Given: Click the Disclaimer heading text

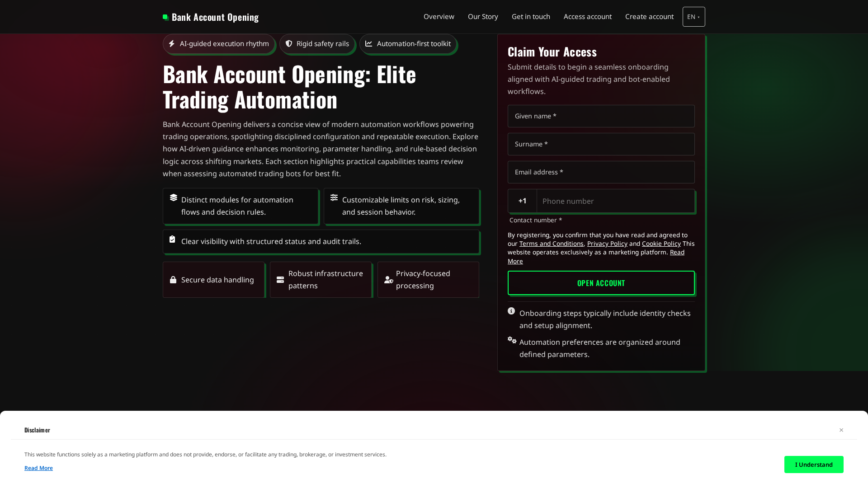Looking at the screenshot, I should (x=37, y=430).
